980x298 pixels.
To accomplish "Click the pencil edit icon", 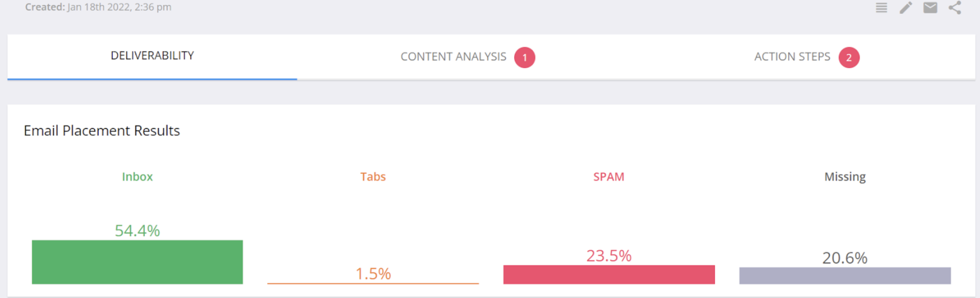I will pyautogui.click(x=906, y=8).
